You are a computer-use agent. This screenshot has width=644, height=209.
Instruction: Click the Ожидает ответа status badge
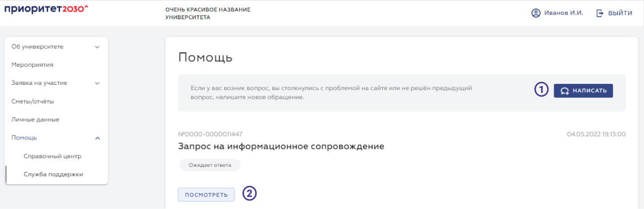click(x=210, y=165)
